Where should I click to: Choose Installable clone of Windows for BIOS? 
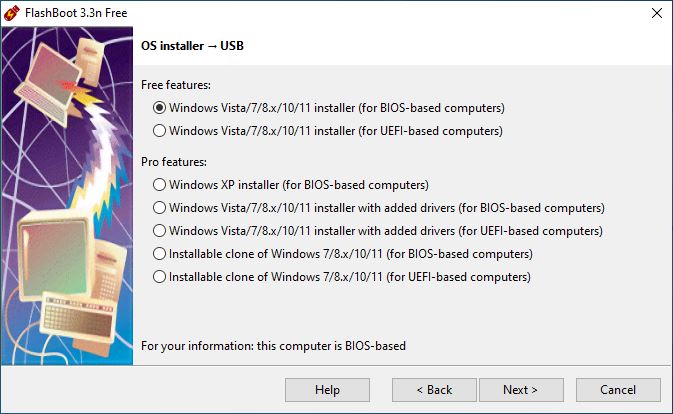point(343,254)
